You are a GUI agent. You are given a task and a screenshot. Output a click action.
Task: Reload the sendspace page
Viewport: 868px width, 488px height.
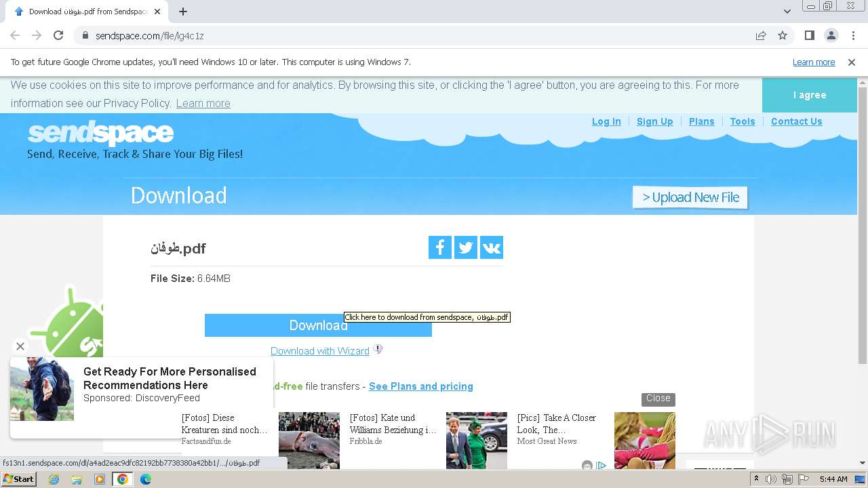coord(58,35)
